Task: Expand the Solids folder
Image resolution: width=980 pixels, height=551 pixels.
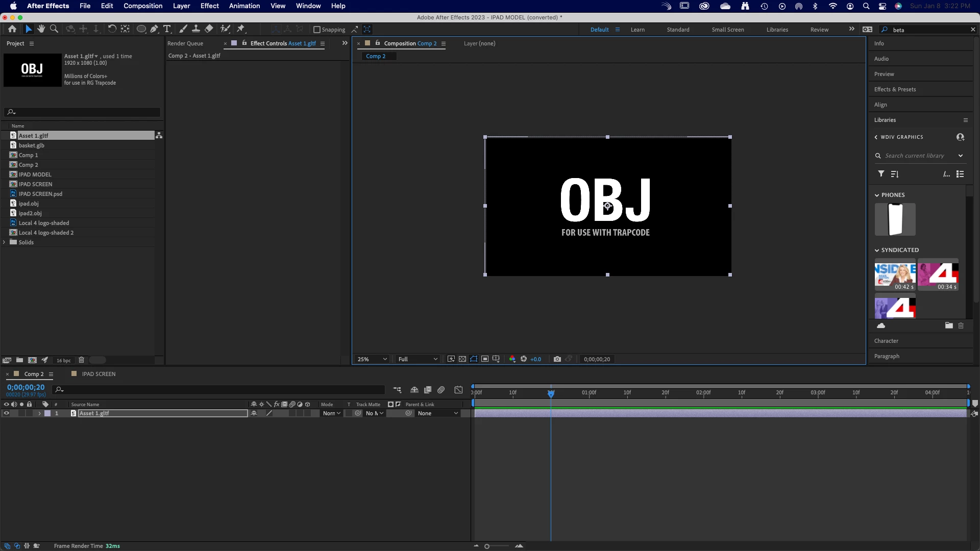Action: tap(5, 242)
